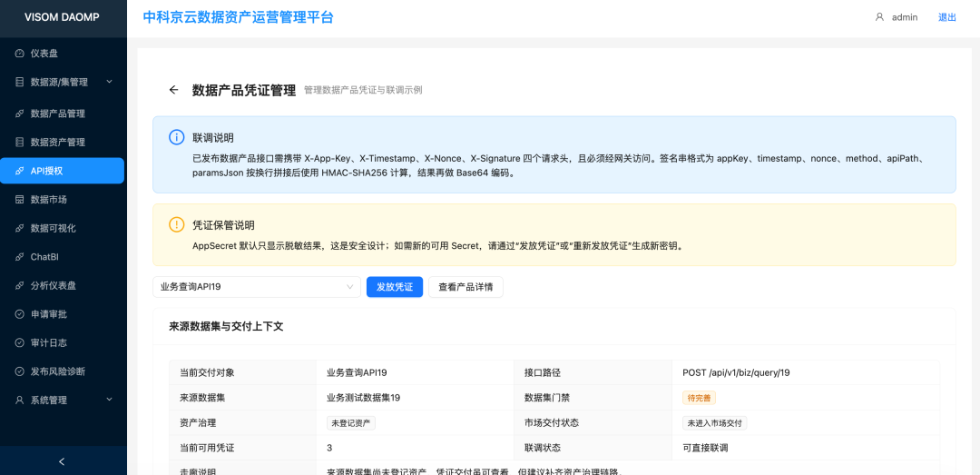Open 数据产品管理 menu item
Screen dimensions: 980x475
[x=64, y=114]
